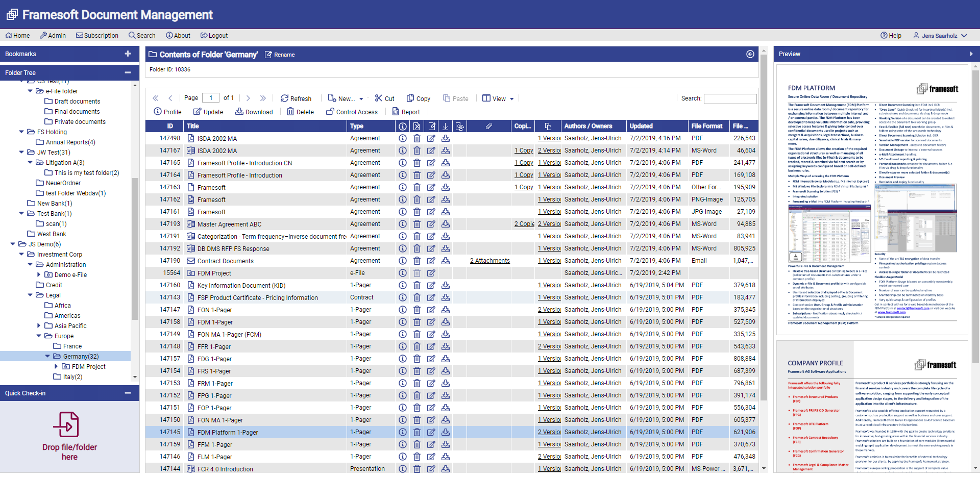Open Jens Saarholz user menu
Screen dimensions: 980x478
pyautogui.click(x=940, y=36)
